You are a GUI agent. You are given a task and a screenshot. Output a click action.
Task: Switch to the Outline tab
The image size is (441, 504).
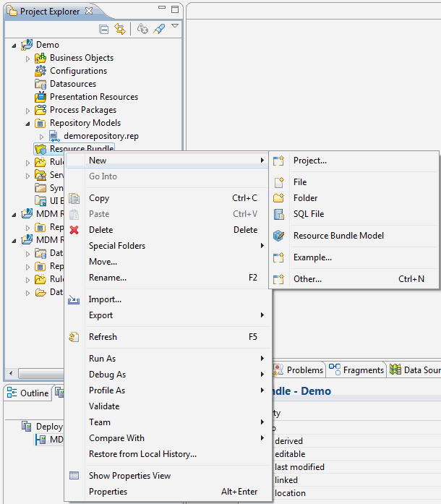click(x=28, y=393)
